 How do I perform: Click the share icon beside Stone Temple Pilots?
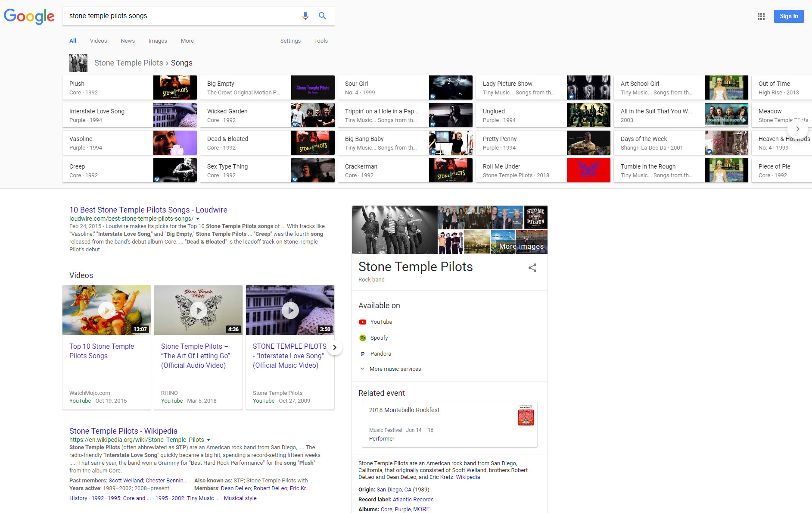(x=532, y=268)
